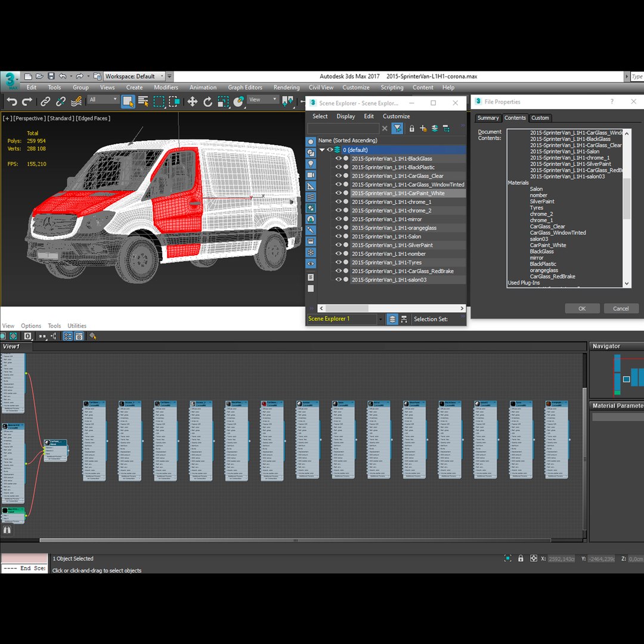Toggle Display Cameras filter icon
Image resolution: width=644 pixels, height=644 pixels.
[311, 175]
